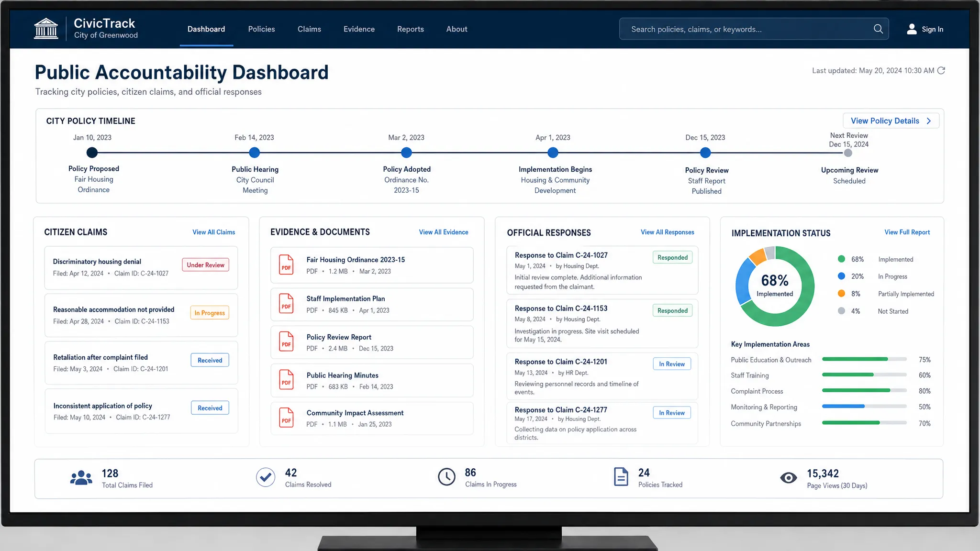Click the In Progress badge on C-24-1153
980x551 pixels.
[x=210, y=313]
